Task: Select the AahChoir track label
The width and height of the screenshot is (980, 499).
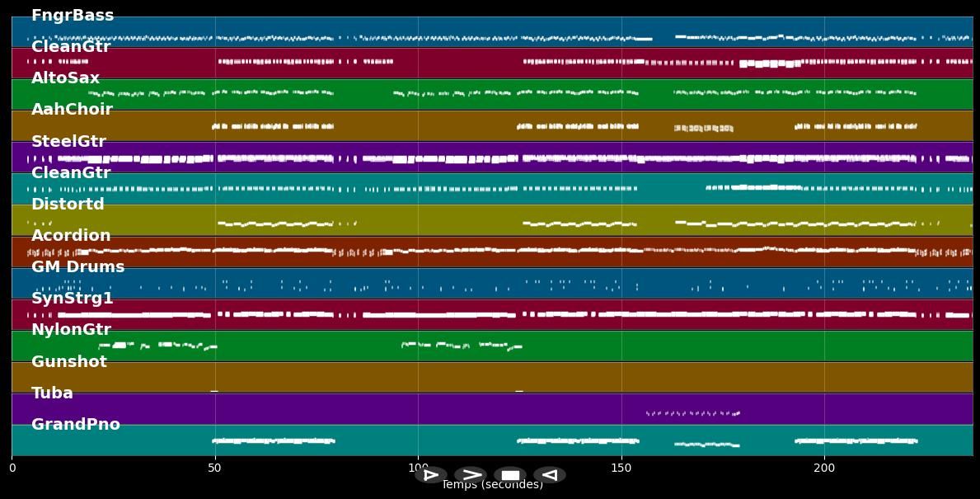Action: pyautogui.click(x=72, y=110)
